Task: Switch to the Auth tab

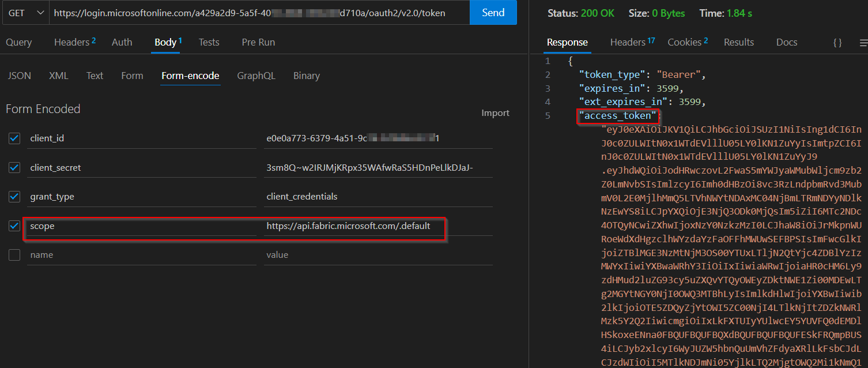Action: click(x=122, y=42)
